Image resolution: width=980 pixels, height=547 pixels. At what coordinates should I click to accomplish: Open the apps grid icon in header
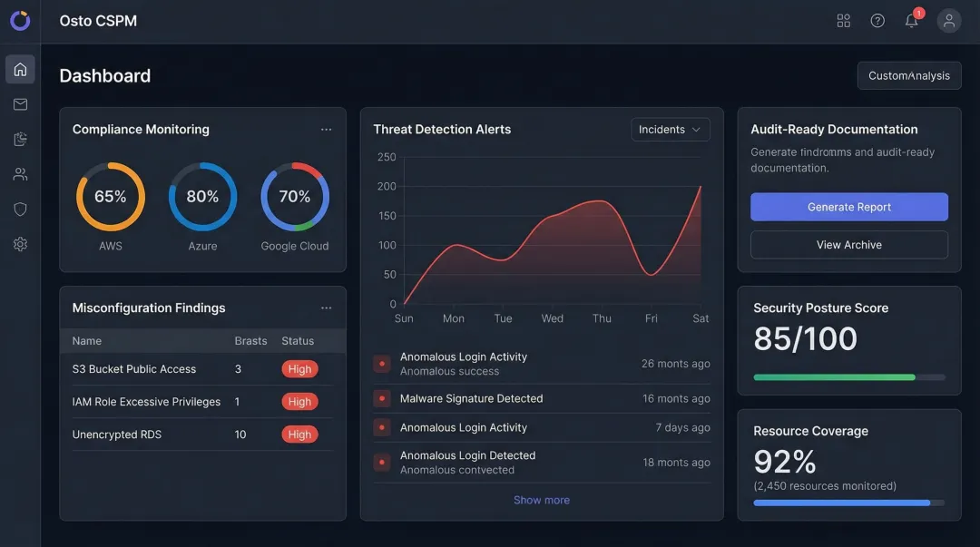pos(843,20)
